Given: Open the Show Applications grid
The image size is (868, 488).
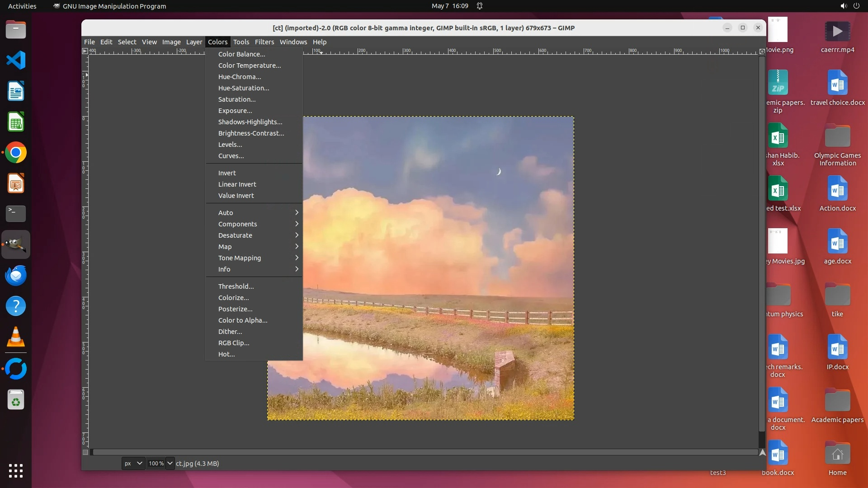Looking at the screenshot, I should 16,471.
